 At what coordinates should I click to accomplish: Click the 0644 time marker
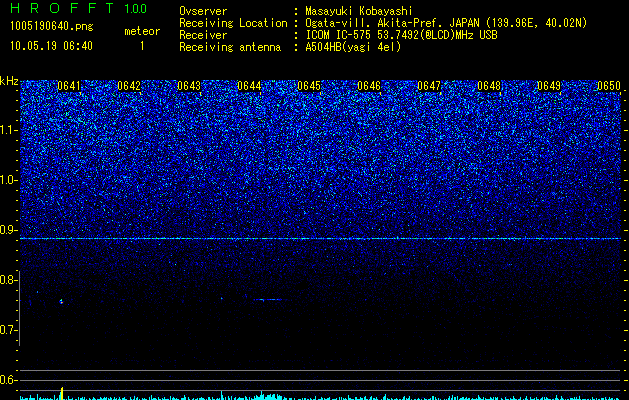(249, 86)
